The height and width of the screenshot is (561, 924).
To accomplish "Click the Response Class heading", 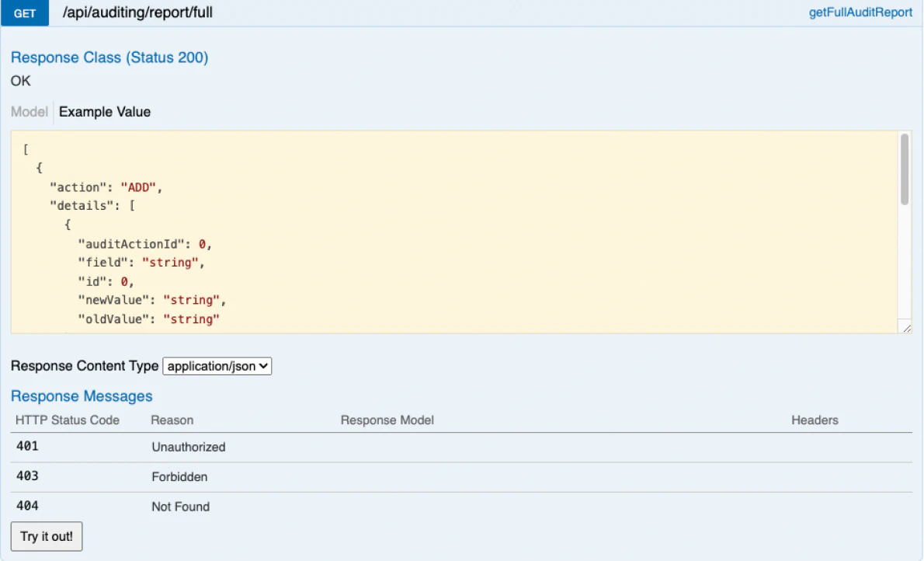I will tap(109, 57).
